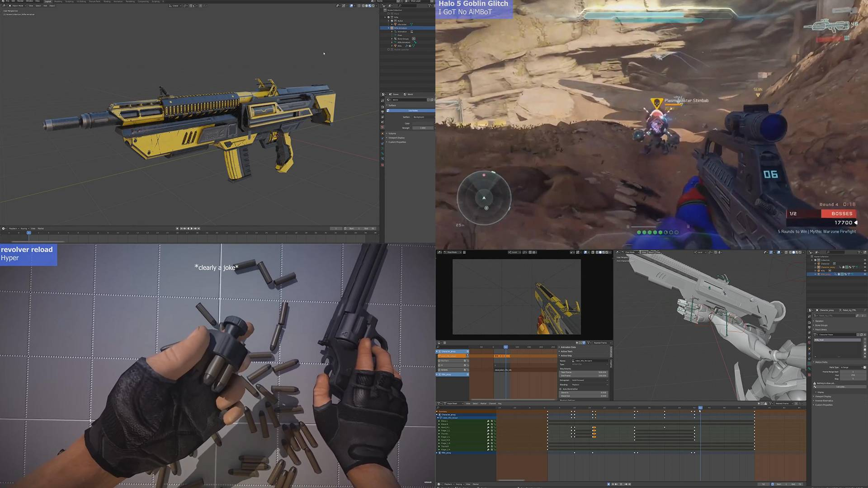This screenshot has height=488, width=868.
Task: Click the play button in top-left timeline
Action: point(192,228)
